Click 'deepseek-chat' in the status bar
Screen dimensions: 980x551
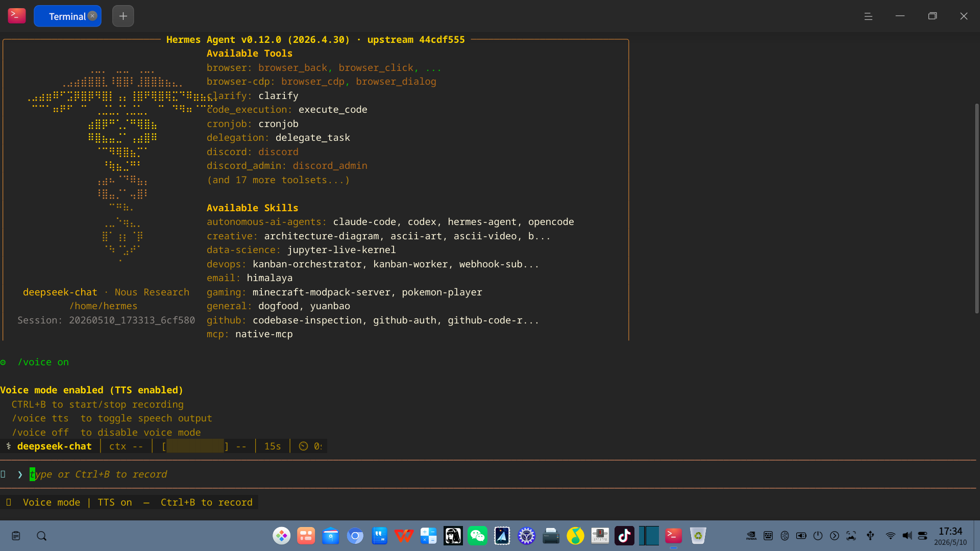click(54, 446)
